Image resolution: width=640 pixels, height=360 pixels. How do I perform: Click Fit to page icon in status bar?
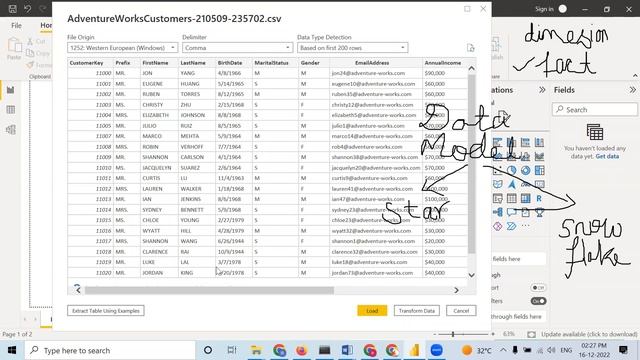[531, 334]
